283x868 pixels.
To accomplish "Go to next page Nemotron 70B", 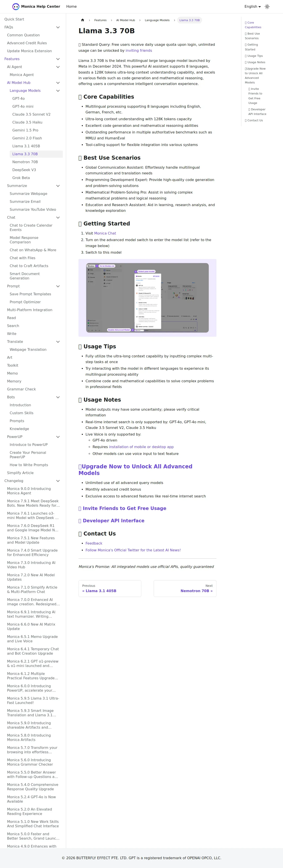I will point(185,588).
